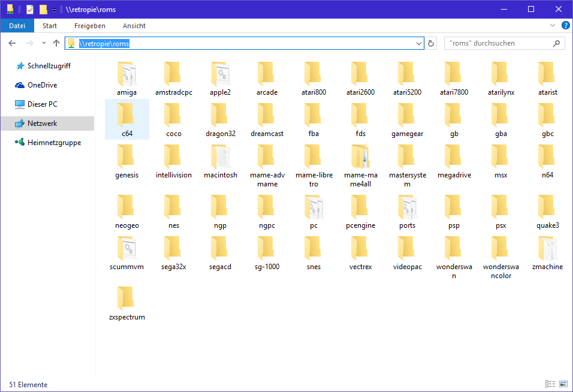Screen dimensions: 573x392
Task: Open the recent locations dropdown arrow
Action: [44, 44]
